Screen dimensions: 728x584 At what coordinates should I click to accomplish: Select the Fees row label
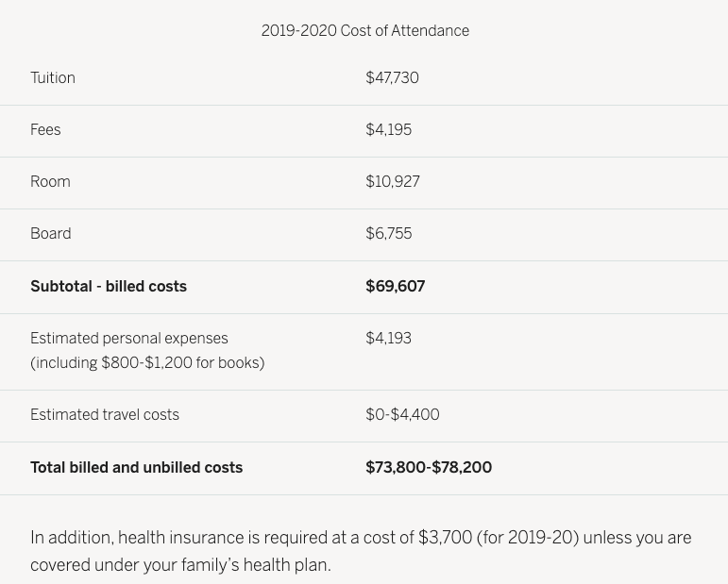tap(45, 130)
